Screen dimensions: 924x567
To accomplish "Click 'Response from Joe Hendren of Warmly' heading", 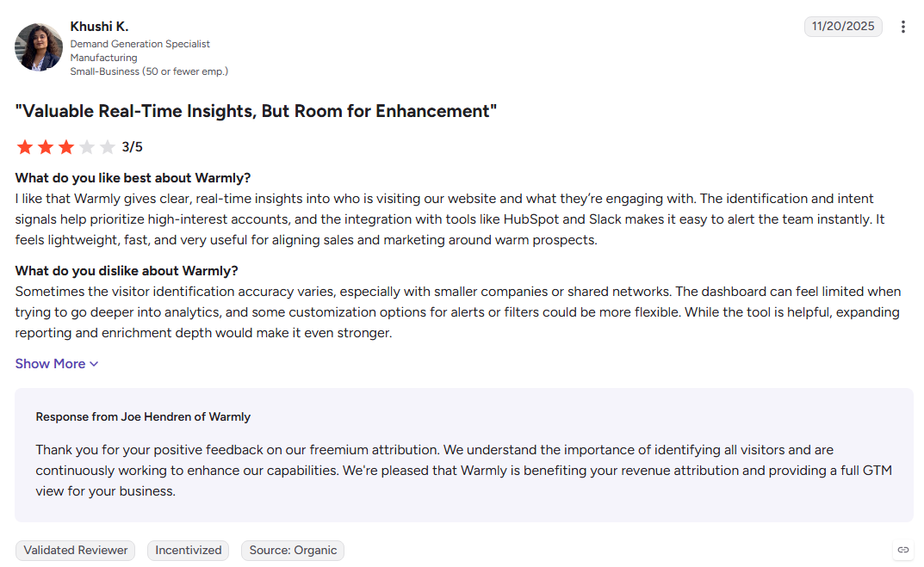I will coord(143,416).
